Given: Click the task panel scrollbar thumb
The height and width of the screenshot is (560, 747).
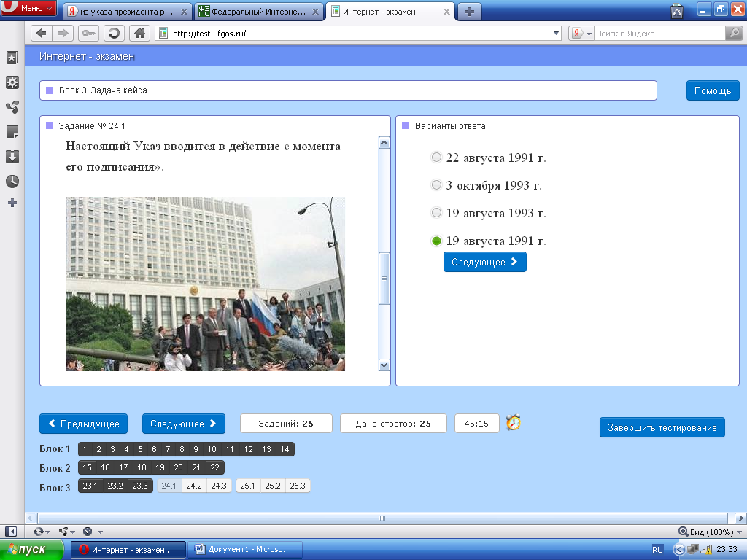Looking at the screenshot, I should click(384, 279).
